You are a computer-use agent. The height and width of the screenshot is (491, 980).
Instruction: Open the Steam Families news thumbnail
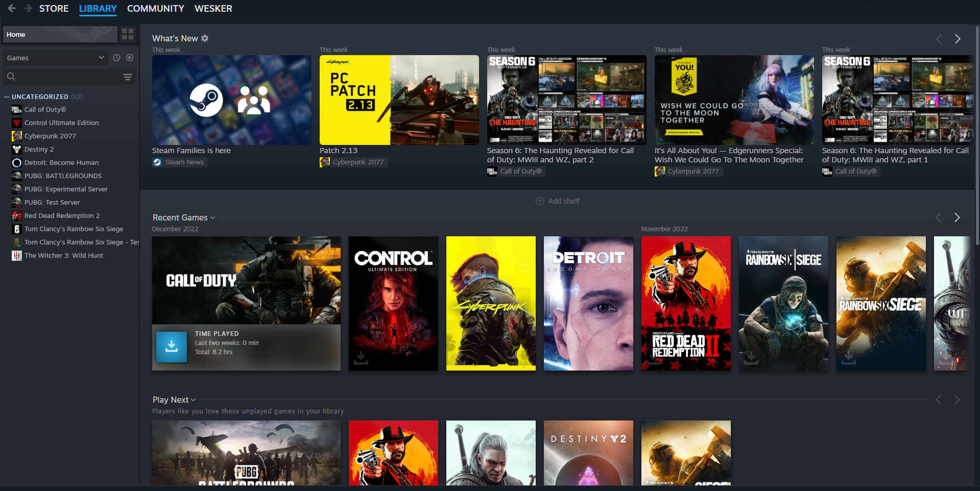pyautogui.click(x=232, y=100)
